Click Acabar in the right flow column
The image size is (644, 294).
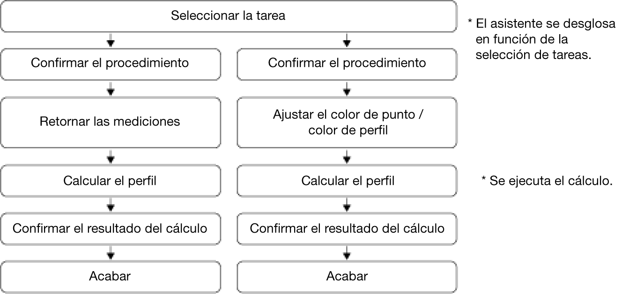[x=347, y=276]
